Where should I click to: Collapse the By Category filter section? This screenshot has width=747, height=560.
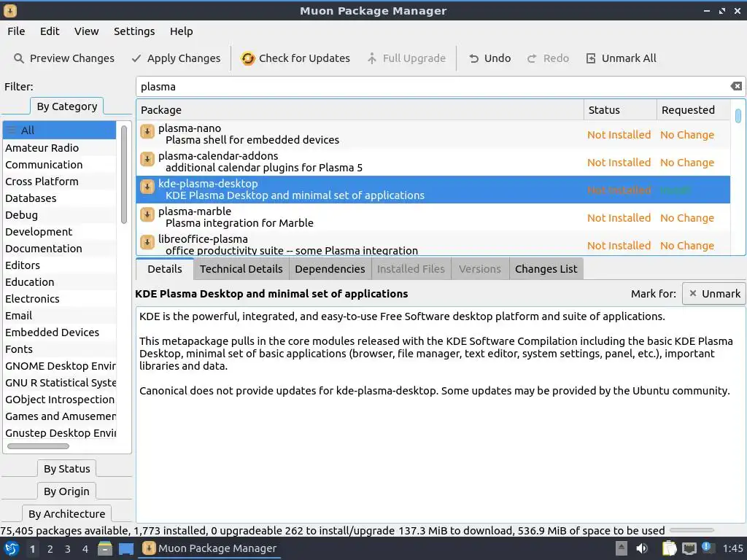pyautogui.click(x=66, y=106)
